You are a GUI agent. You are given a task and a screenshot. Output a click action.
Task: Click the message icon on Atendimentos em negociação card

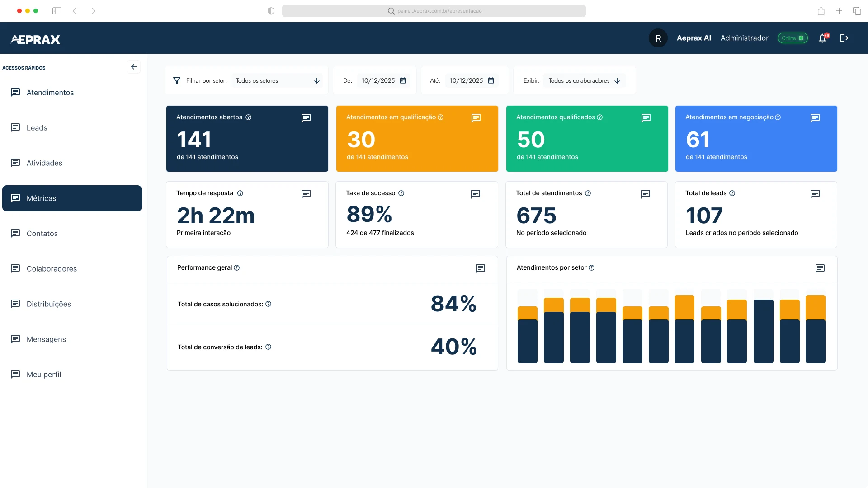(815, 118)
